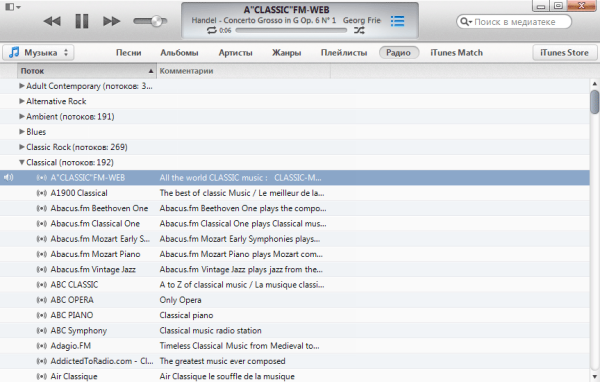Viewport: 600px width, 382px height.
Task: Toggle the shuffle icon
Action: click(x=359, y=30)
